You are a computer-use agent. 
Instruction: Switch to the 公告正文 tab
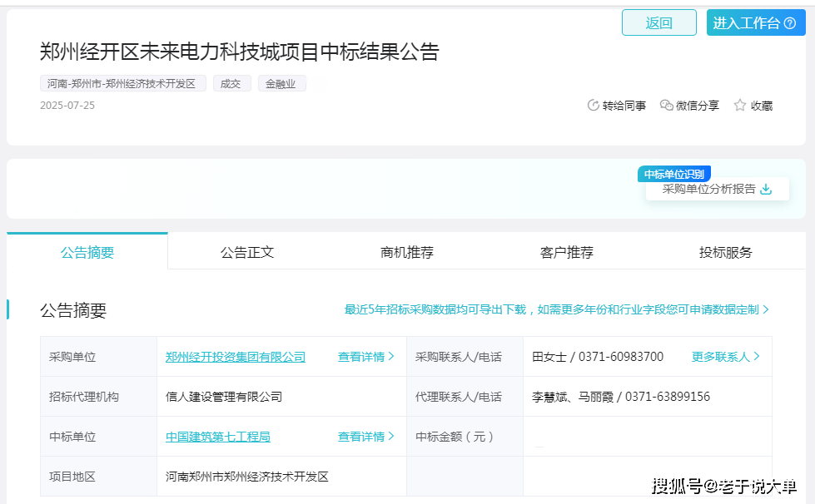pos(247,252)
